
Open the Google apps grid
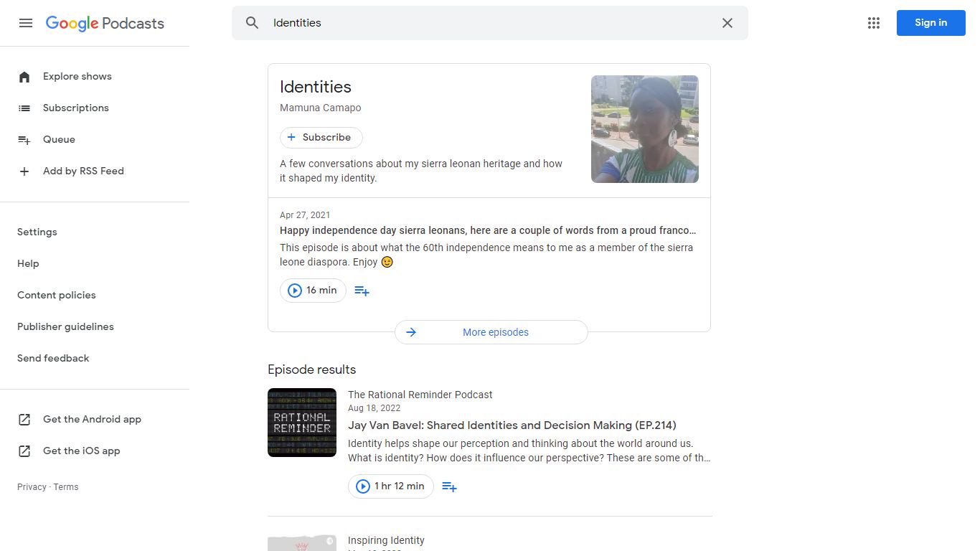pyautogui.click(x=874, y=23)
